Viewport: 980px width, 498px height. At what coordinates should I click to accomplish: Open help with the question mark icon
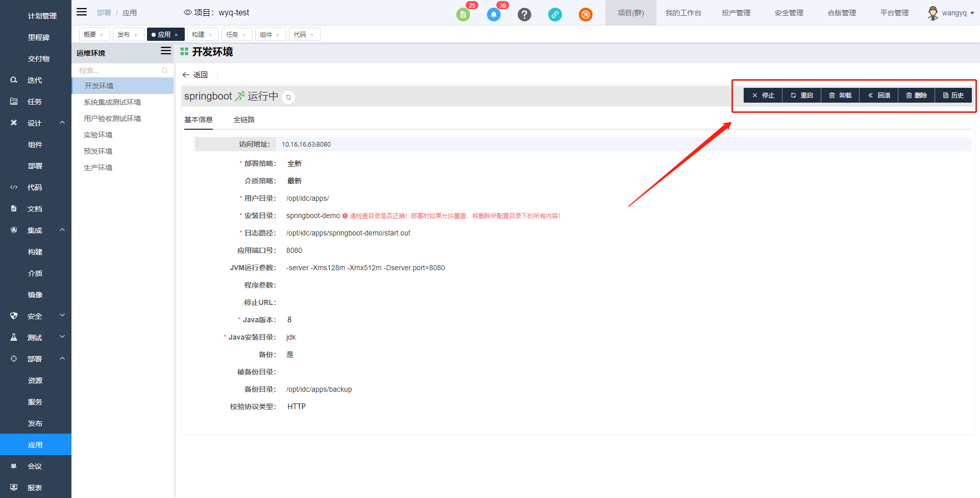[524, 14]
